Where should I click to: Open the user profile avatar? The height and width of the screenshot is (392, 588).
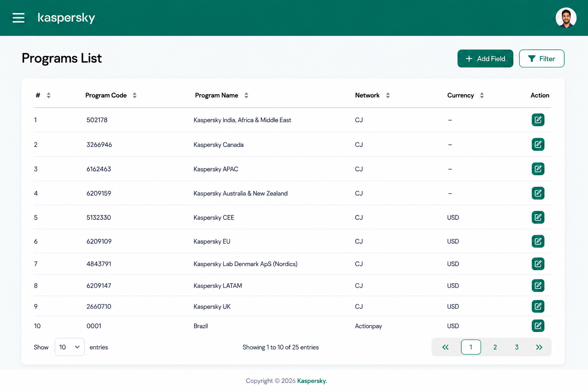click(x=566, y=18)
